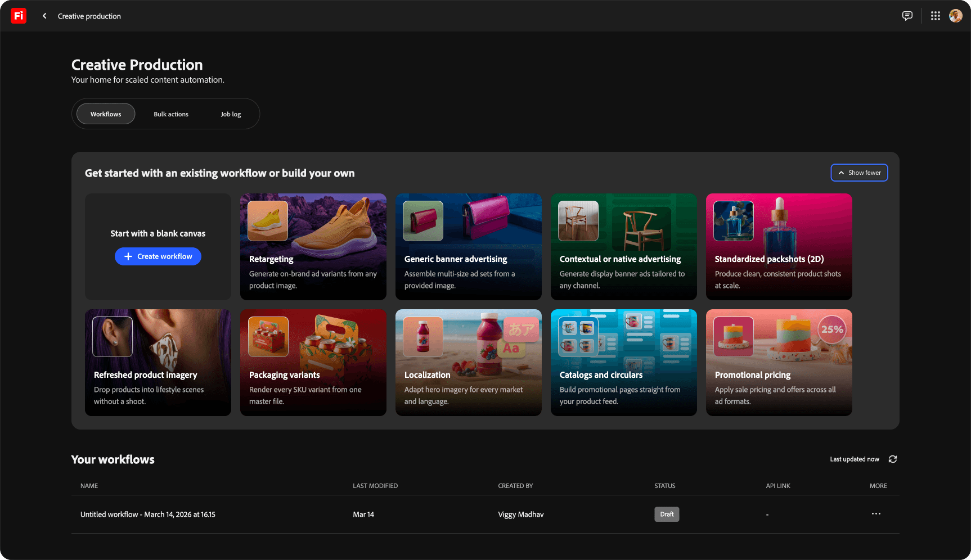Go back using the header chevron
Image resolution: width=971 pixels, height=560 pixels.
[44, 16]
